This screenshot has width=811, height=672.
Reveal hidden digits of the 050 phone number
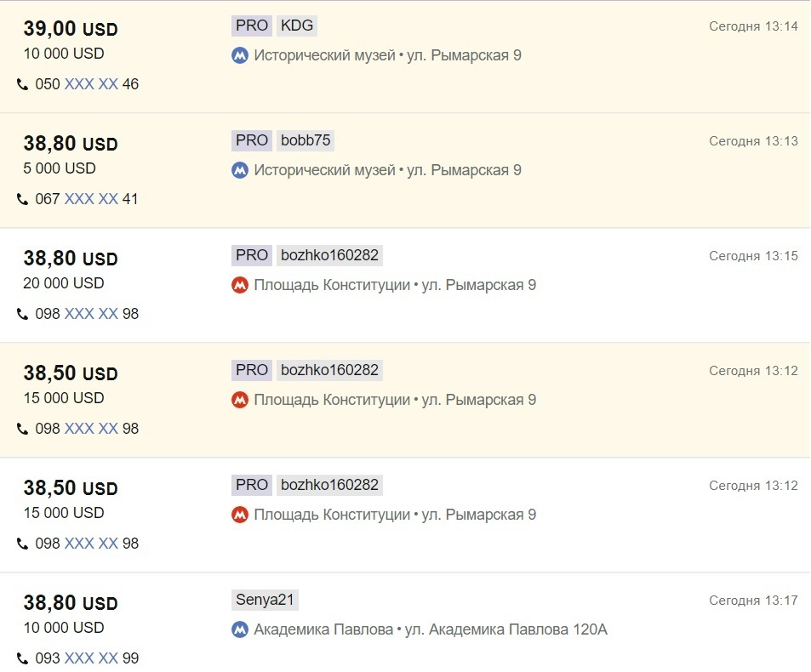[x=91, y=84]
